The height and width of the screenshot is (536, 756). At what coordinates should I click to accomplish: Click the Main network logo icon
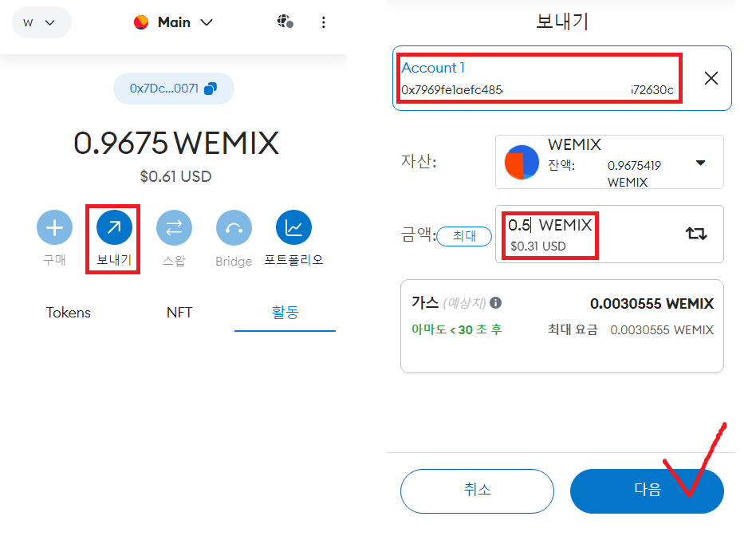[141, 22]
